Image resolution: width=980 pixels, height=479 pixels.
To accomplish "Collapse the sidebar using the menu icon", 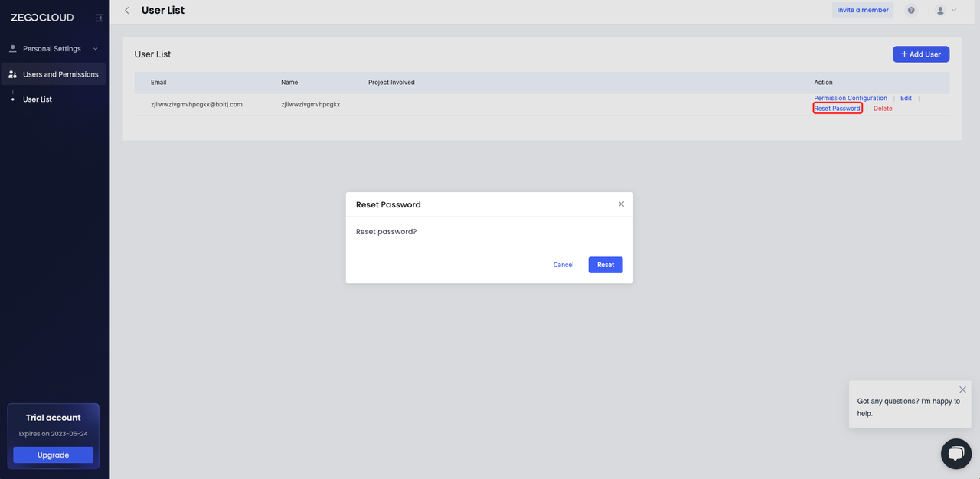I will point(100,18).
